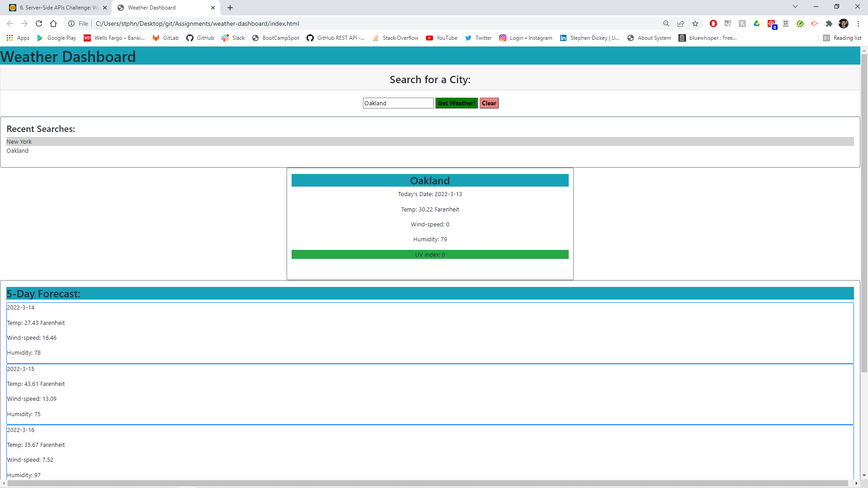
Task: Click the browser refresh icon
Action: [x=39, y=23]
